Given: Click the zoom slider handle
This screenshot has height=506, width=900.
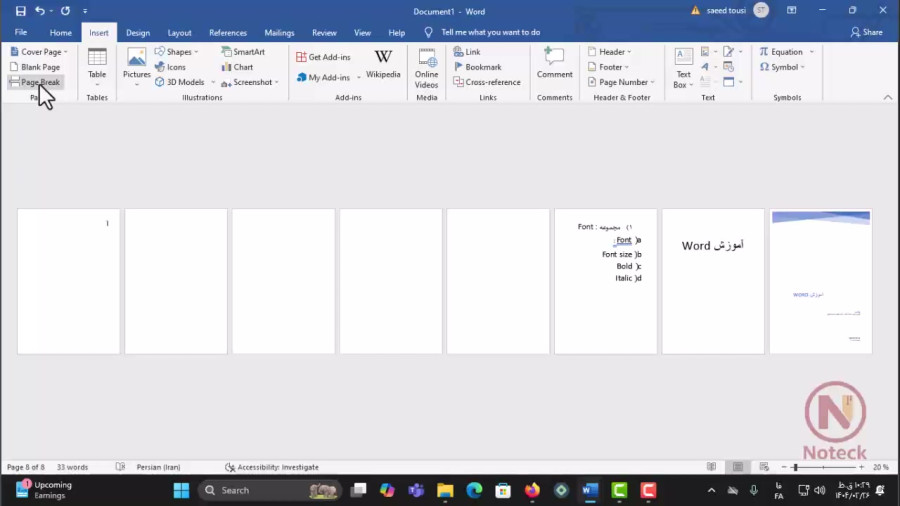Looking at the screenshot, I should [795, 467].
